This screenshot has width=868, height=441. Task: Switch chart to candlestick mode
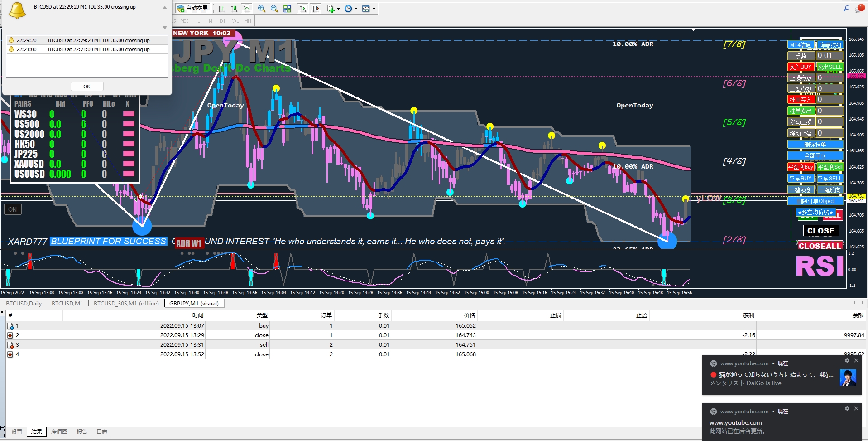(234, 9)
